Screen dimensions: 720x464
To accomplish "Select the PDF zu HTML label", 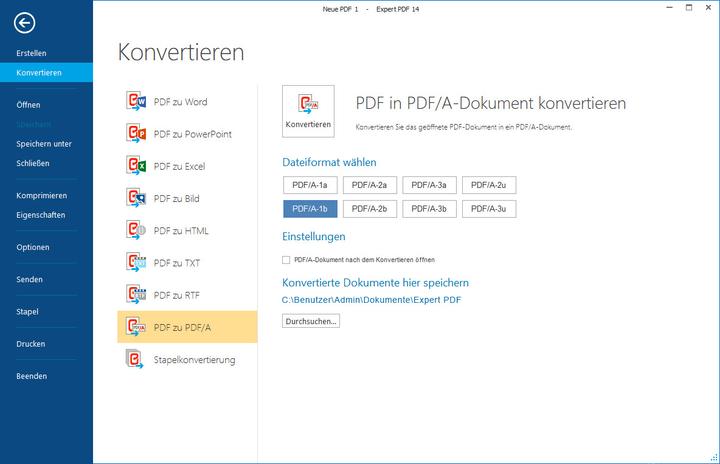I will click(x=181, y=231).
